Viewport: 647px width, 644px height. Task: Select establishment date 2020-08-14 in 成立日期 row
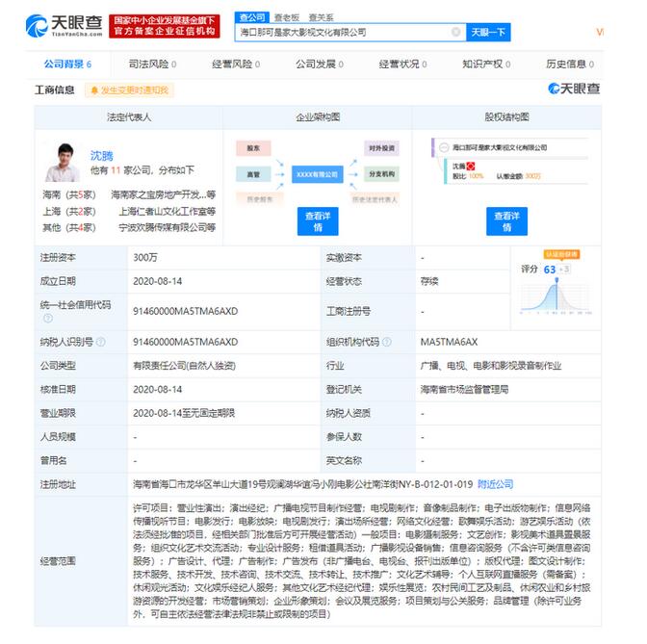click(x=157, y=281)
